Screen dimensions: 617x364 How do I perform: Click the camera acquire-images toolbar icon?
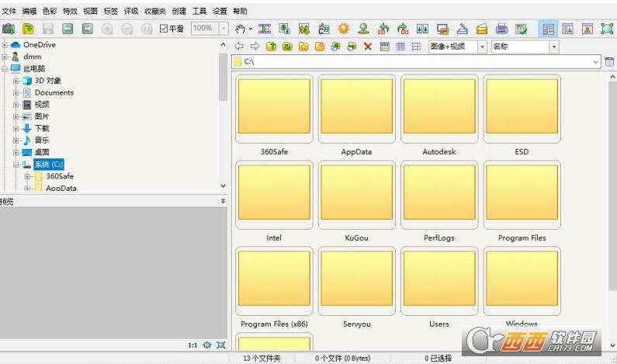(x=9, y=29)
